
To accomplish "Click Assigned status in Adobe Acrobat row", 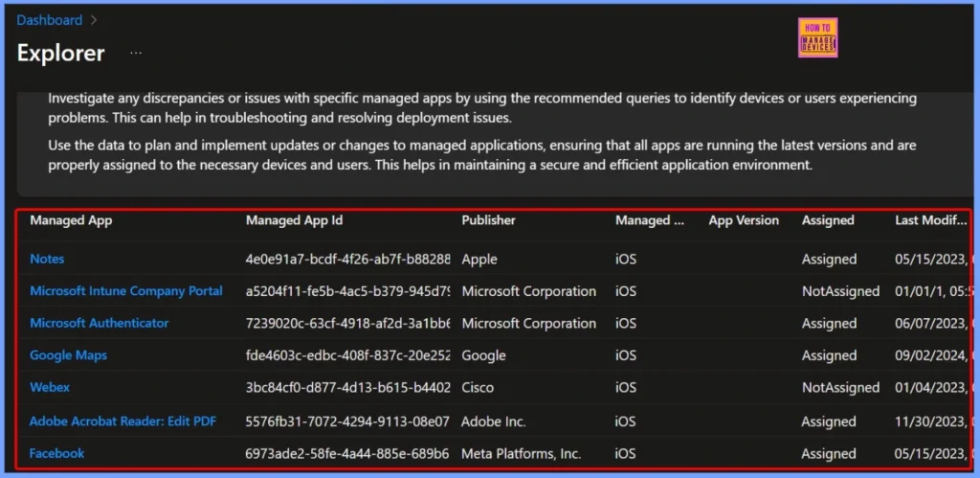I will (x=829, y=421).
